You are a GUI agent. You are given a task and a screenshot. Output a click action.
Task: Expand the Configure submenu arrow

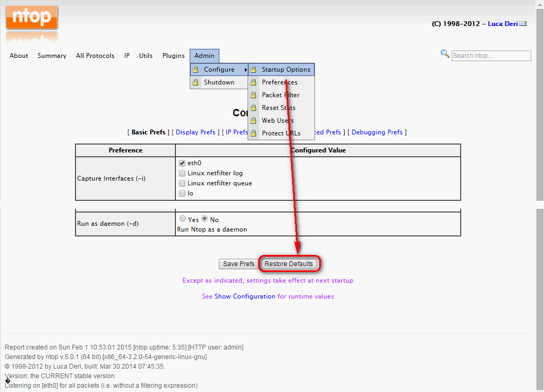(x=245, y=70)
